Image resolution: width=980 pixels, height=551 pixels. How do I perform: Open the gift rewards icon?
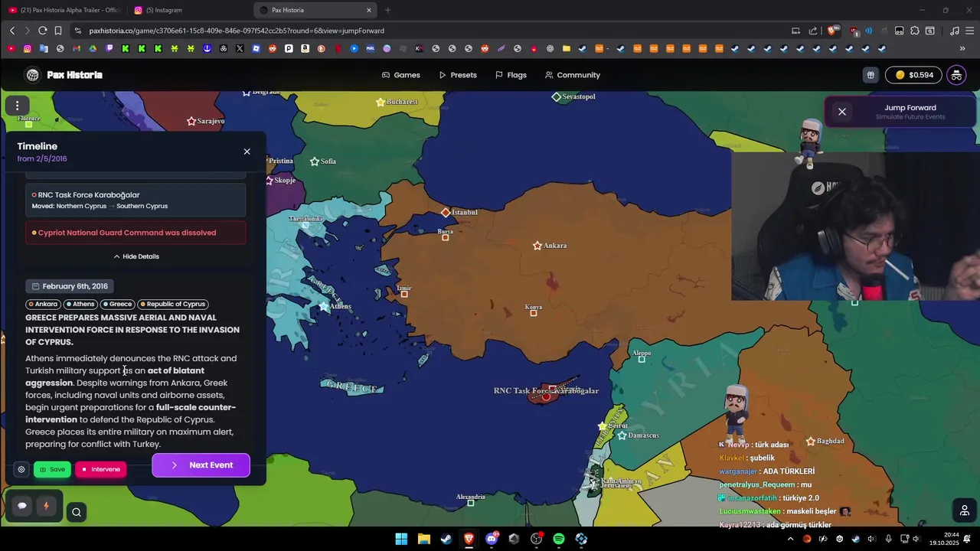871,75
